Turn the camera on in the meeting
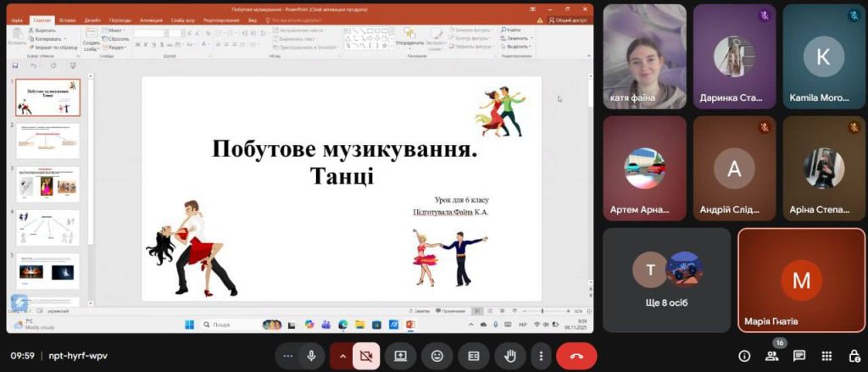Viewport: 868px width, 372px height. click(365, 356)
